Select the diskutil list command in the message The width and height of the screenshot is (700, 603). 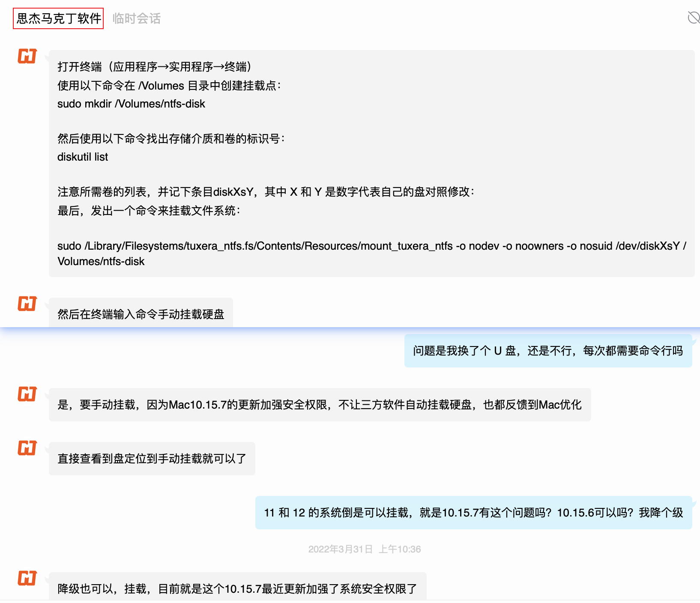tap(83, 157)
